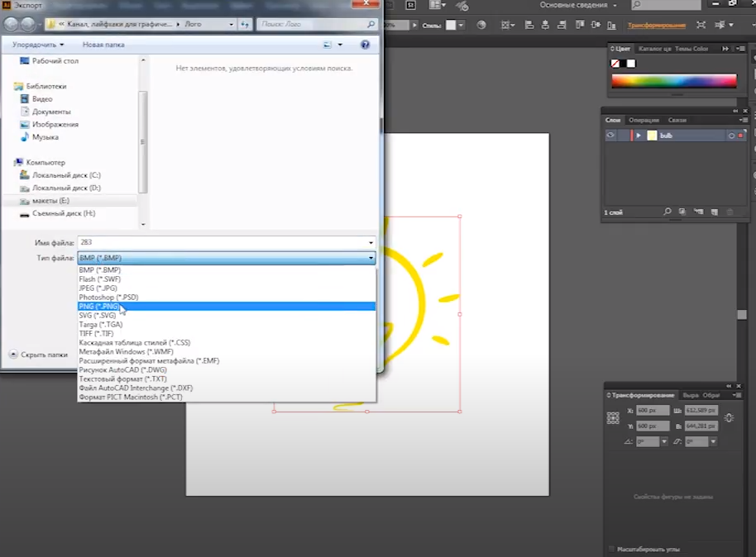
Task: Click the Новая папка button
Action: click(103, 45)
